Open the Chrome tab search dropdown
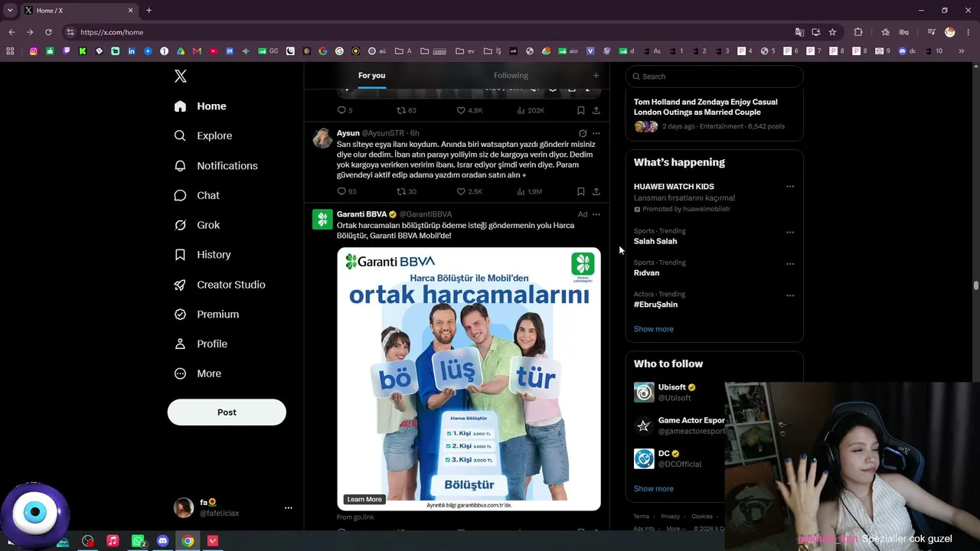This screenshot has height=551, width=980. [10, 11]
